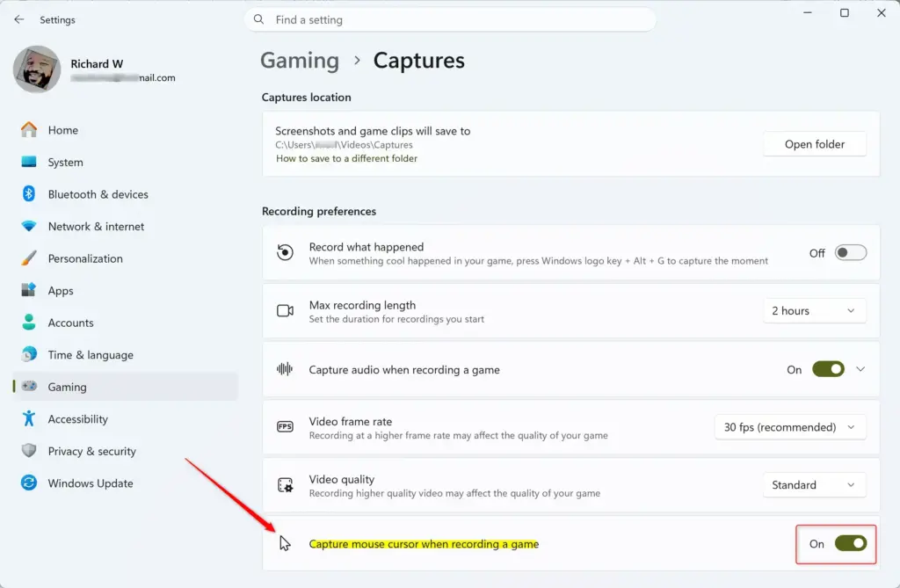Click the Max recording length label
This screenshot has width=900, height=588.
point(362,305)
